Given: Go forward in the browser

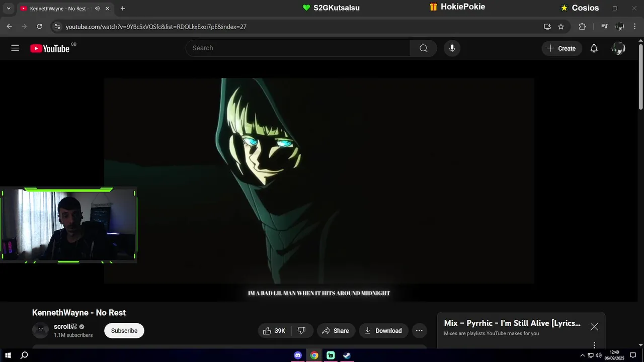Looking at the screenshot, I should [24, 27].
